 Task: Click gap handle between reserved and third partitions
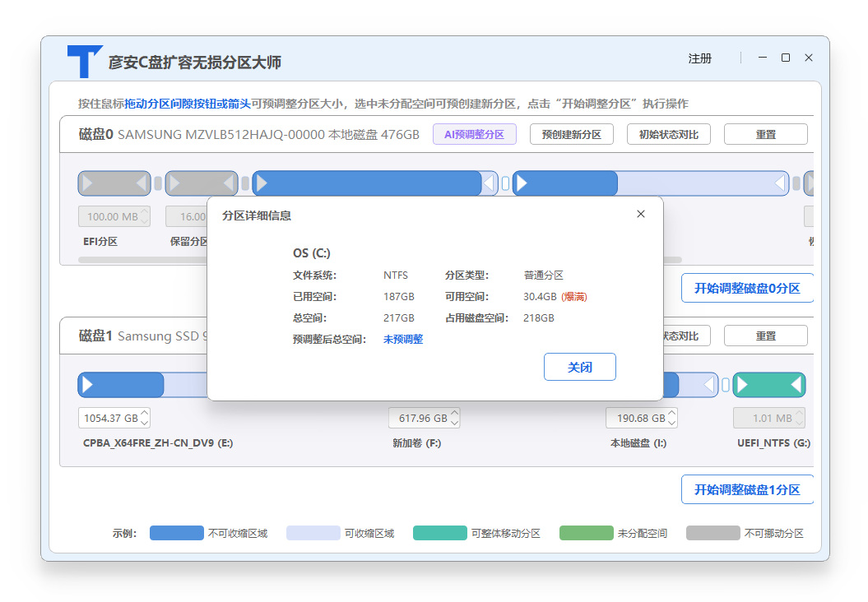click(245, 183)
